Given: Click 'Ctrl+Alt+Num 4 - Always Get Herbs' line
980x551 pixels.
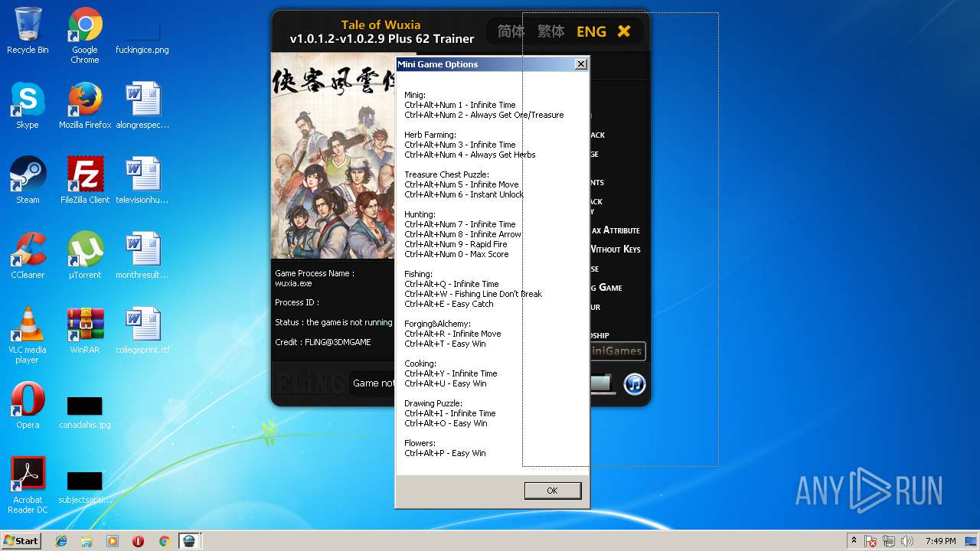Looking at the screenshot, I should (470, 155).
